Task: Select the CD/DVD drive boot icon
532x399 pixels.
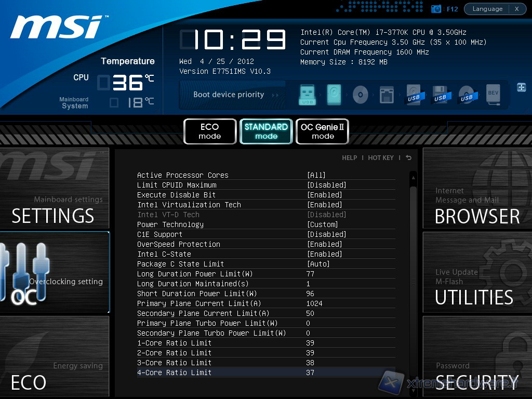Action: click(x=360, y=95)
